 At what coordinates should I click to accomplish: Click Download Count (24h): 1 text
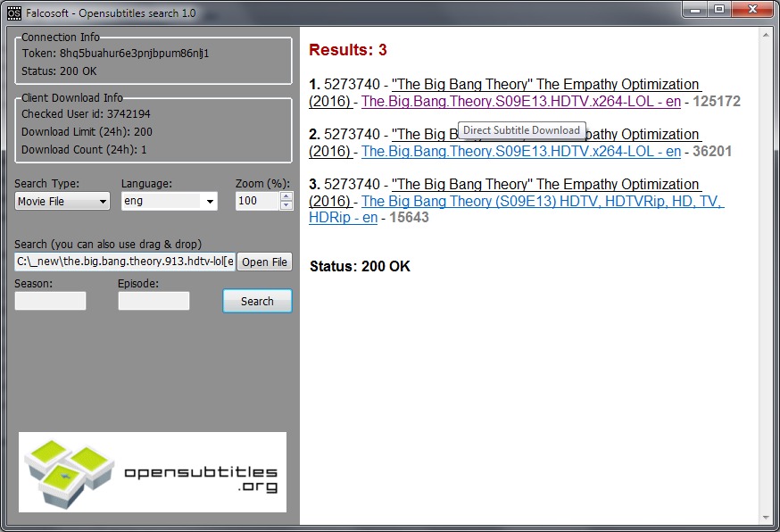point(84,150)
